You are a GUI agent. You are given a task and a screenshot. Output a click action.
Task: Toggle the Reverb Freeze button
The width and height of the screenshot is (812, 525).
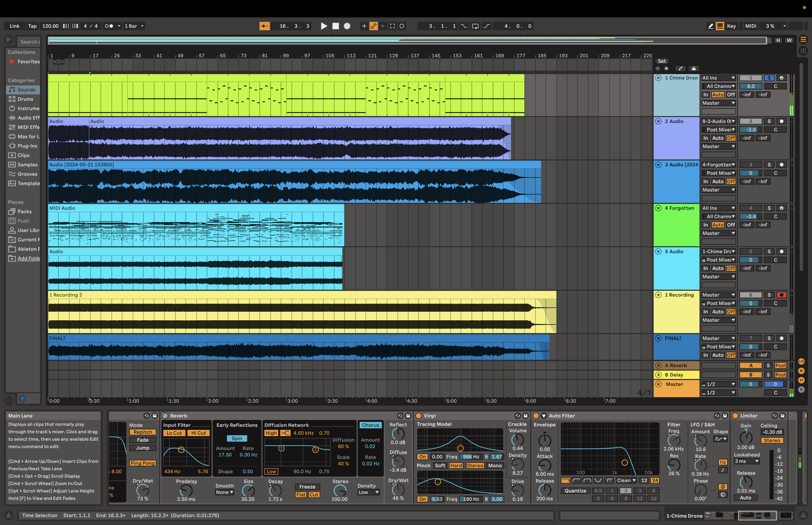pos(307,487)
